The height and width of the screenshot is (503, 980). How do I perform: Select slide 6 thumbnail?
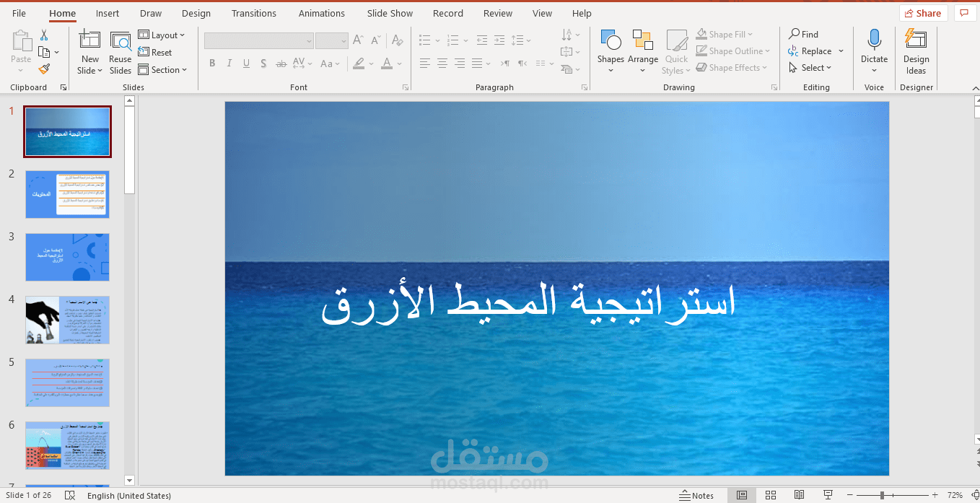coord(67,445)
